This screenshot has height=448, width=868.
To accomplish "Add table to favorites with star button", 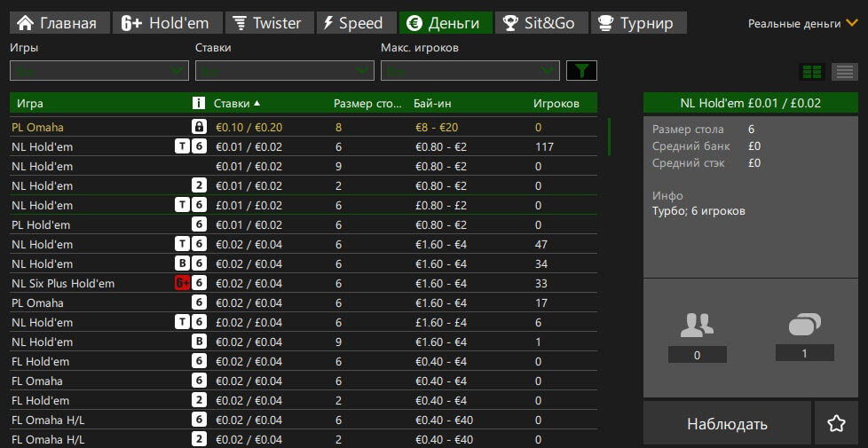I will 836,424.
